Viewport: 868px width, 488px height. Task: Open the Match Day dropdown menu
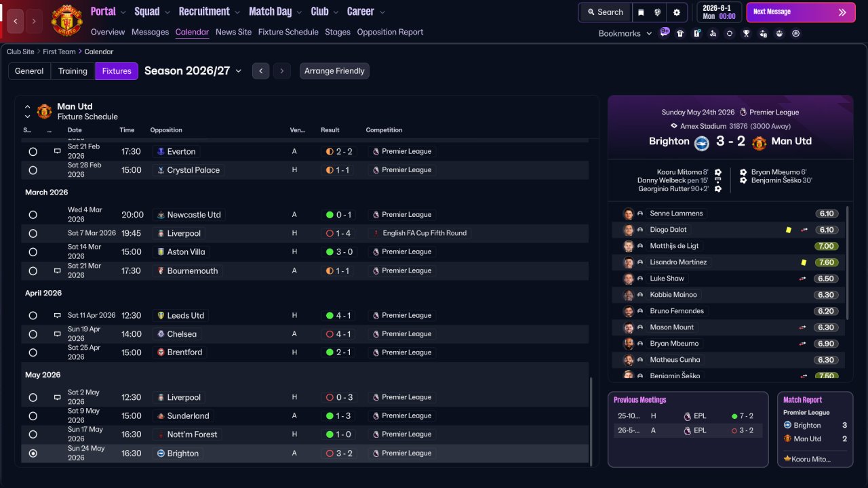coord(275,12)
